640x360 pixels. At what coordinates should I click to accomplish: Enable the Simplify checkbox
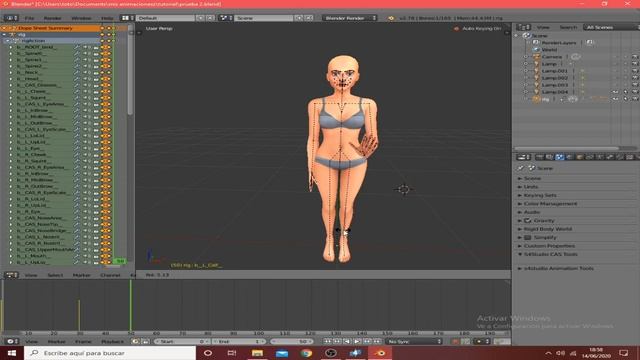coord(527,237)
